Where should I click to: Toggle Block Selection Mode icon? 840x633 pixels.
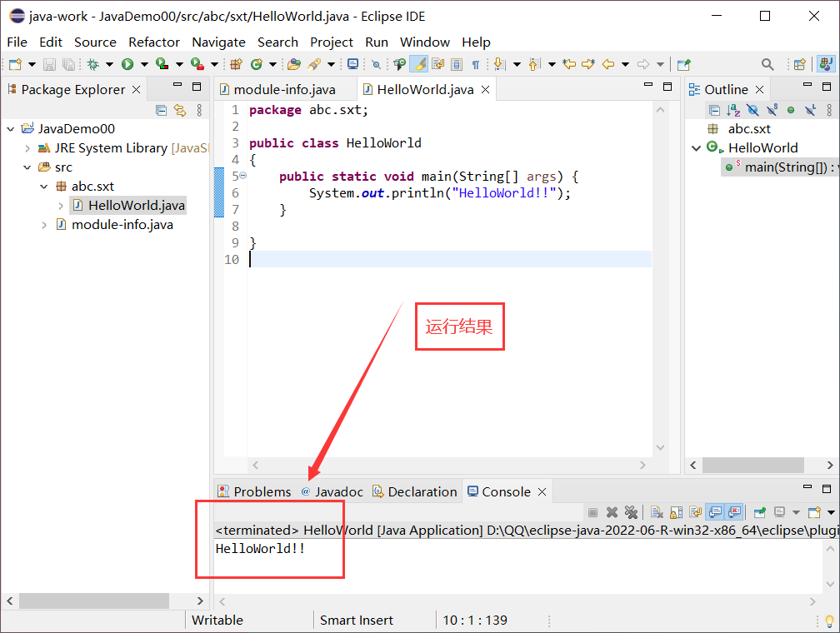457,65
